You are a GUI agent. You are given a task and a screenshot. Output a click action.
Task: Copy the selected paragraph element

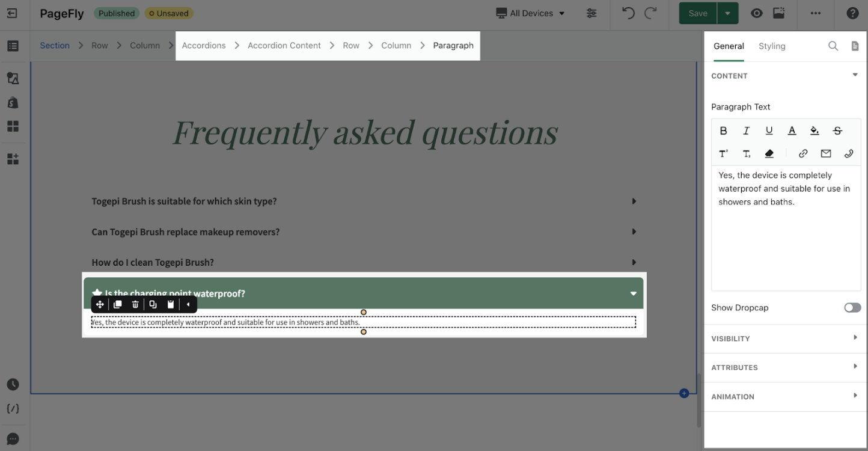[153, 304]
